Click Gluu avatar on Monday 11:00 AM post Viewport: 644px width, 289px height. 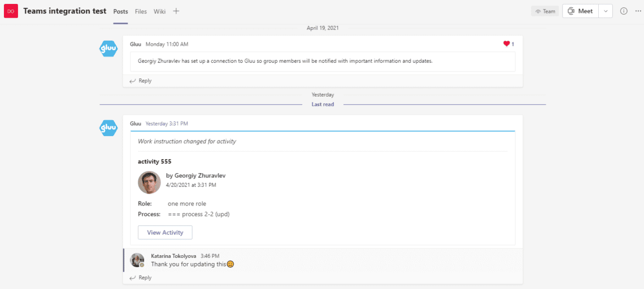click(x=109, y=49)
